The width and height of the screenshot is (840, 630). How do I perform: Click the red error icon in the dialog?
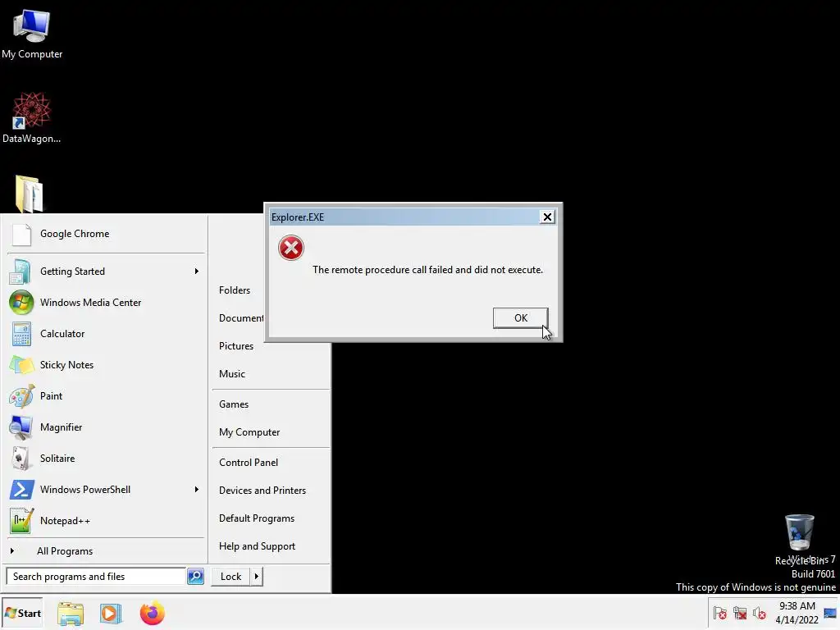pyautogui.click(x=291, y=248)
